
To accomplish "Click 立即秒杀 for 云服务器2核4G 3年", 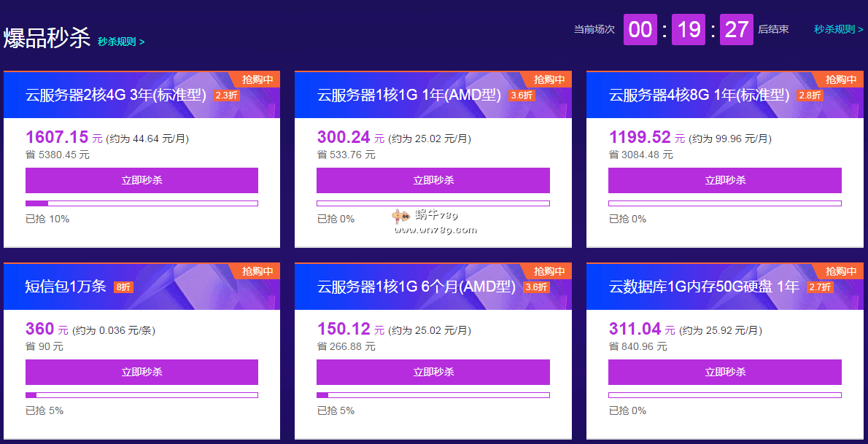I will tap(142, 180).
